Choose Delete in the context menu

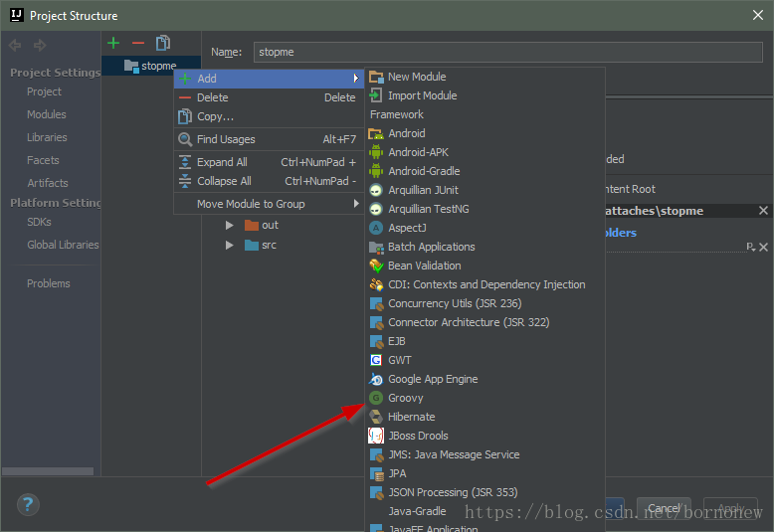[x=269, y=97]
